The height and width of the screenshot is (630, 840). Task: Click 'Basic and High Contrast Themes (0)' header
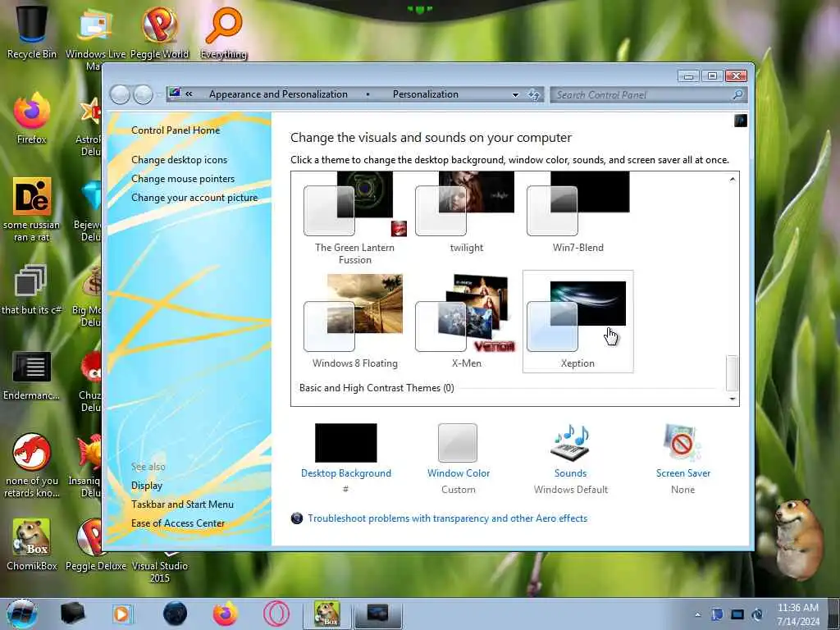[377, 388]
